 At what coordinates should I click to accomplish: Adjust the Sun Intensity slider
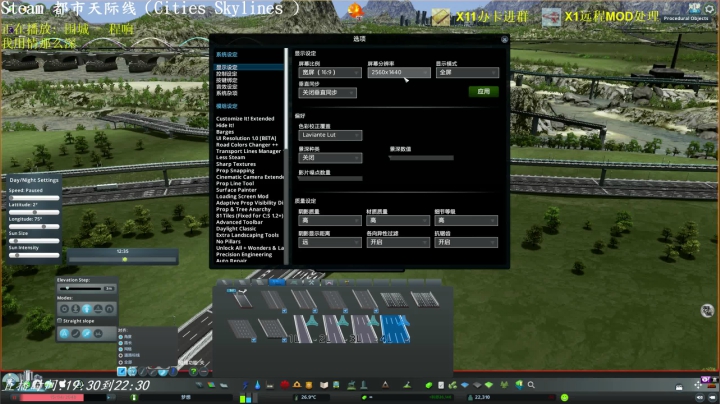point(34,255)
